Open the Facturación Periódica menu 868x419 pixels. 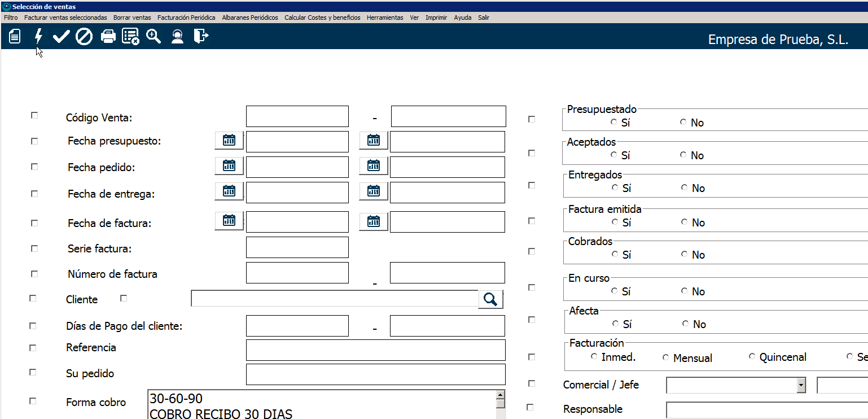click(186, 18)
